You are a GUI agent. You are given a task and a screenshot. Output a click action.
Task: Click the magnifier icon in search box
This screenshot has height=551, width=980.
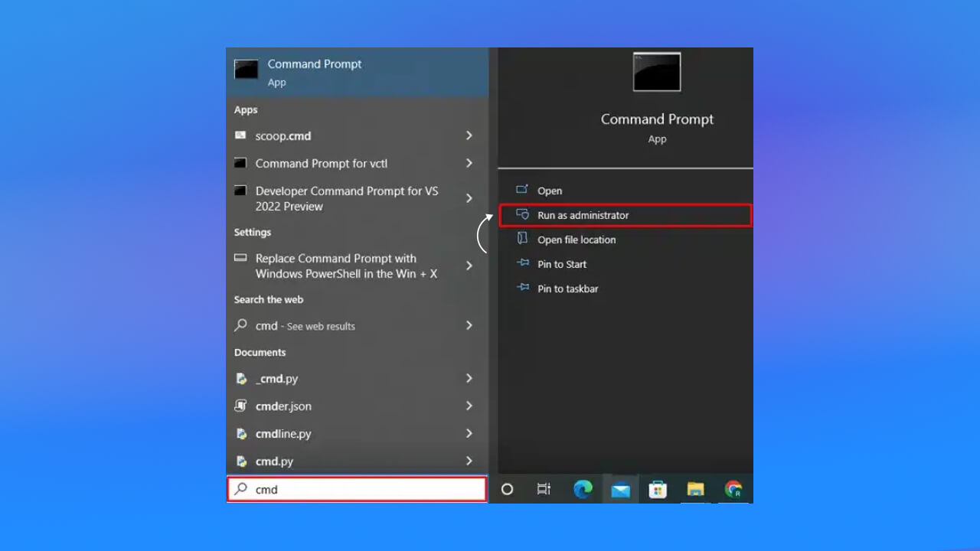click(x=240, y=488)
